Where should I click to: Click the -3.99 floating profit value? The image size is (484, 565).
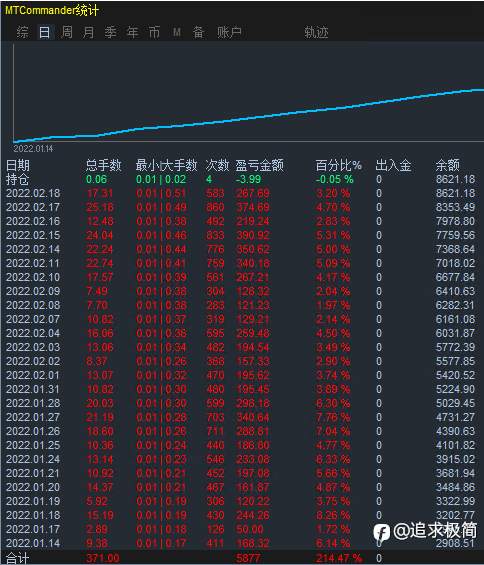coord(248,179)
